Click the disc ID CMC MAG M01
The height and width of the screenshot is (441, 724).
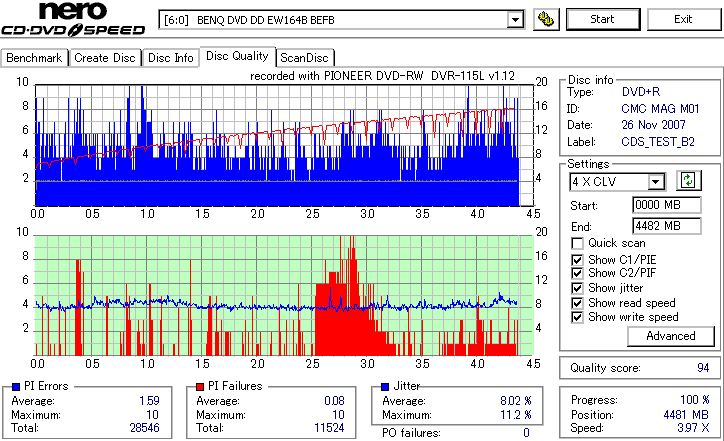660,109
